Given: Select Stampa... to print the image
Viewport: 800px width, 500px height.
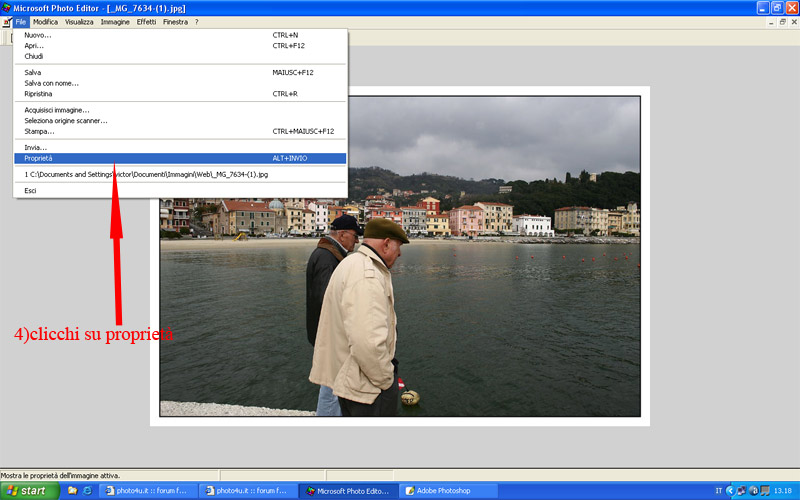Looking at the screenshot, I should coord(40,131).
